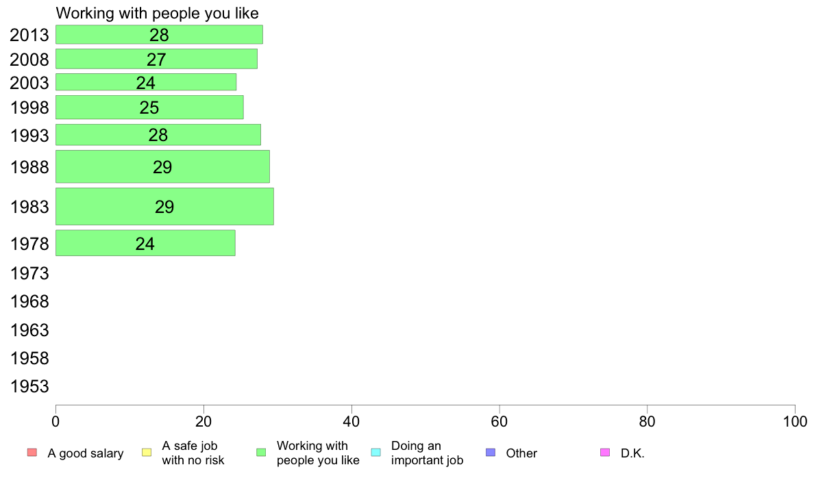Screen dimensions: 814x504
Task: Click the cyan Doing an important job swatch
Action: click(x=376, y=453)
